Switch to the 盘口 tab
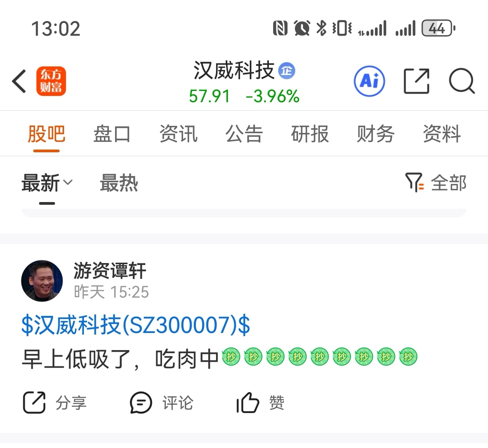 (x=112, y=134)
